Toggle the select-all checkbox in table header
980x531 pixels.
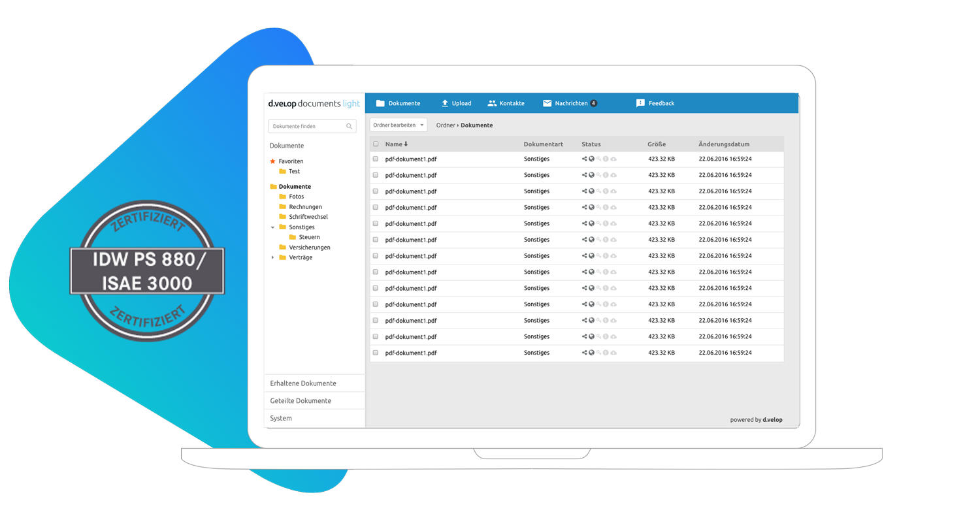tap(376, 144)
